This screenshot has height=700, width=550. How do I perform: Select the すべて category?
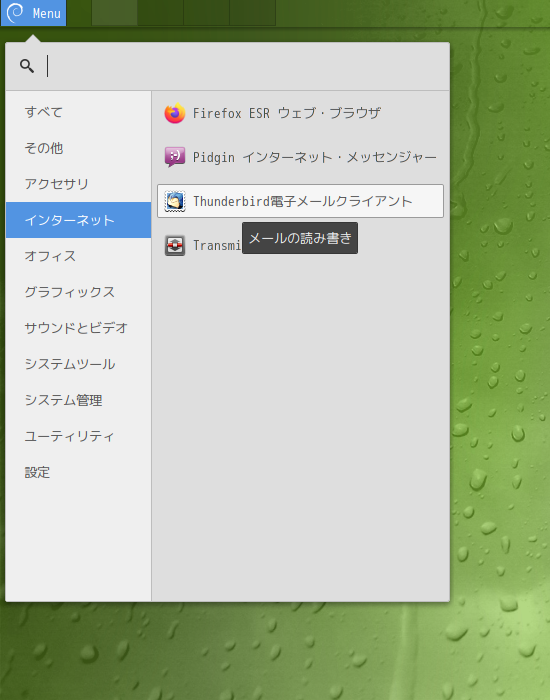(79, 112)
